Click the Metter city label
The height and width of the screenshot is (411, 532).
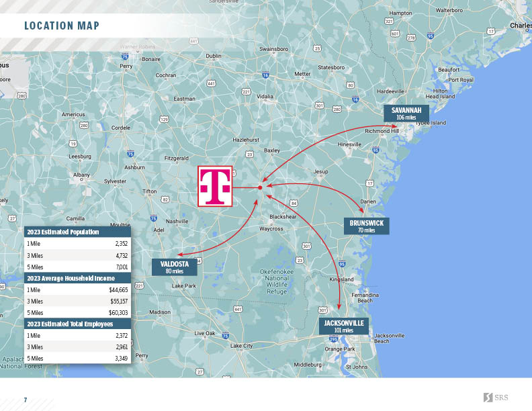click(x=302, y=74)
